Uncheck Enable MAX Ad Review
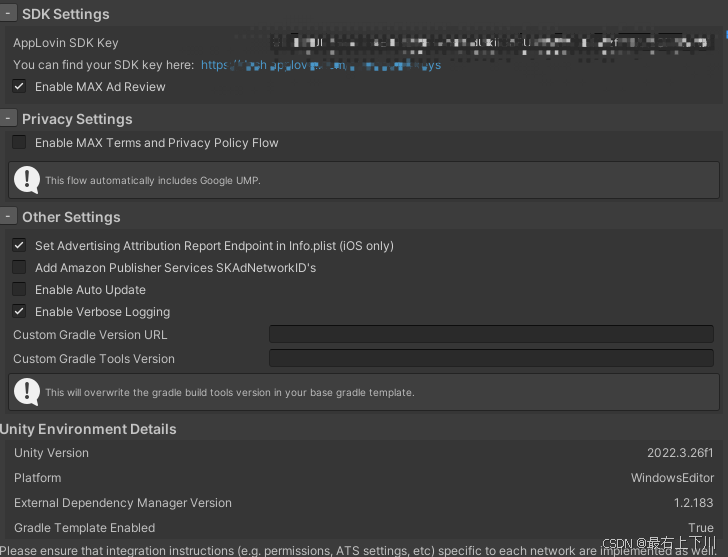Screen dimensions: 728x557 19,86
